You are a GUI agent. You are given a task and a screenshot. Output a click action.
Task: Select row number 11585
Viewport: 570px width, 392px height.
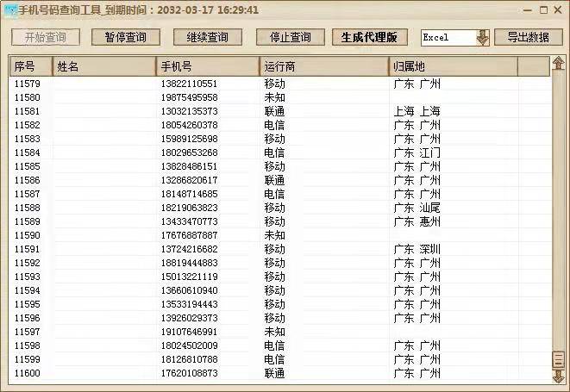tap(28, 167)
